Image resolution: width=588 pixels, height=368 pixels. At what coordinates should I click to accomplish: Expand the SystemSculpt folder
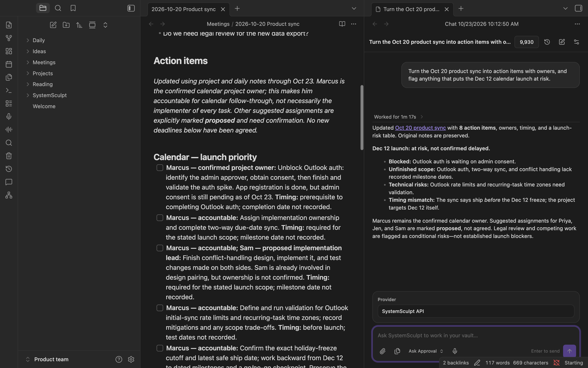click(28, 95)
